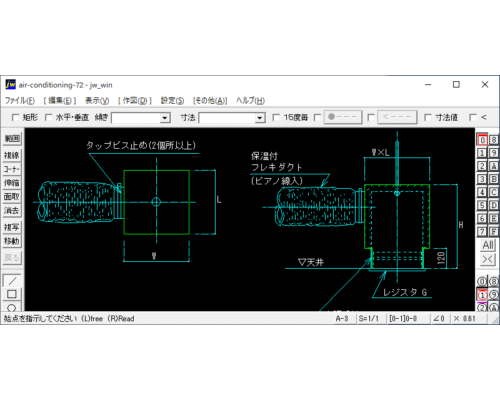Select the 移動 (move) tool

pyautogui.click(x=12, y=241)
